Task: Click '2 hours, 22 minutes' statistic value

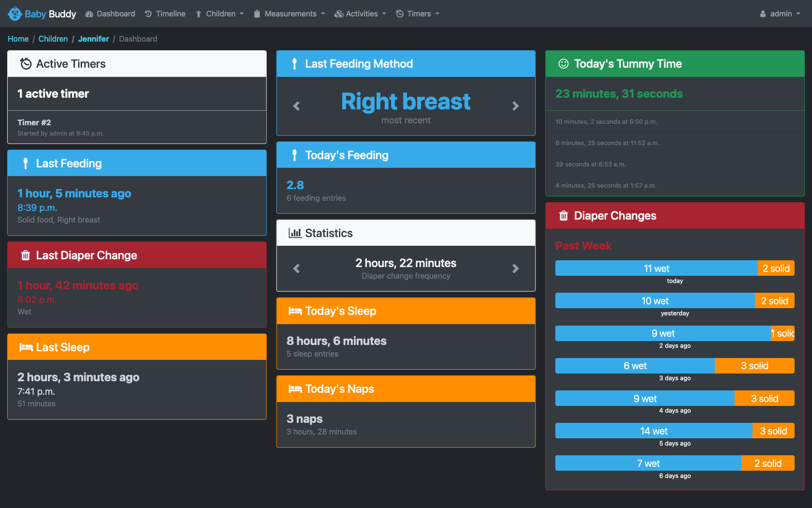Action: [406, 263]
